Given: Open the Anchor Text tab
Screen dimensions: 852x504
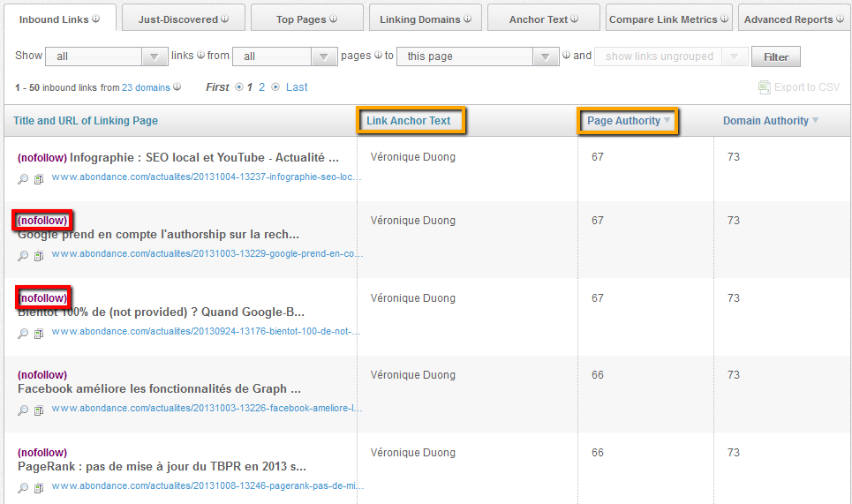Looking at the screenshot, I should tap(544, 19).
